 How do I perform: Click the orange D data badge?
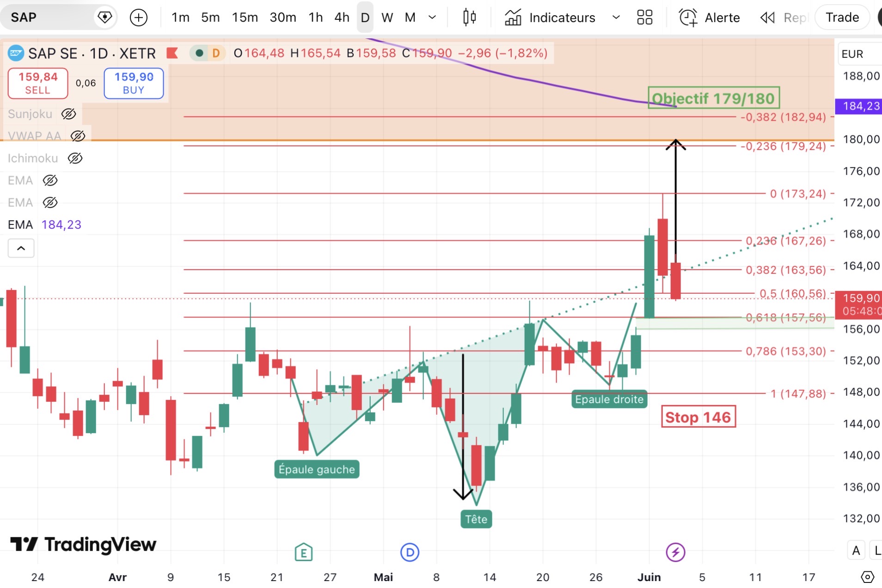[216, 53]
